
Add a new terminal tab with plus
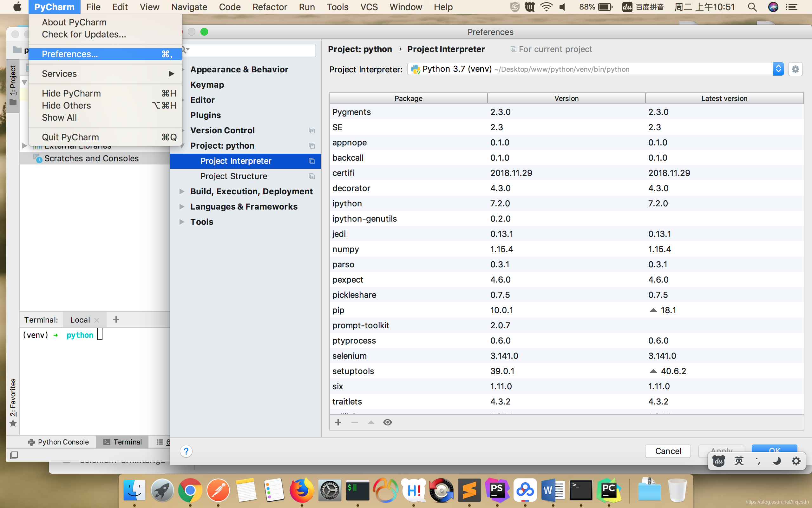click(116, 319)
